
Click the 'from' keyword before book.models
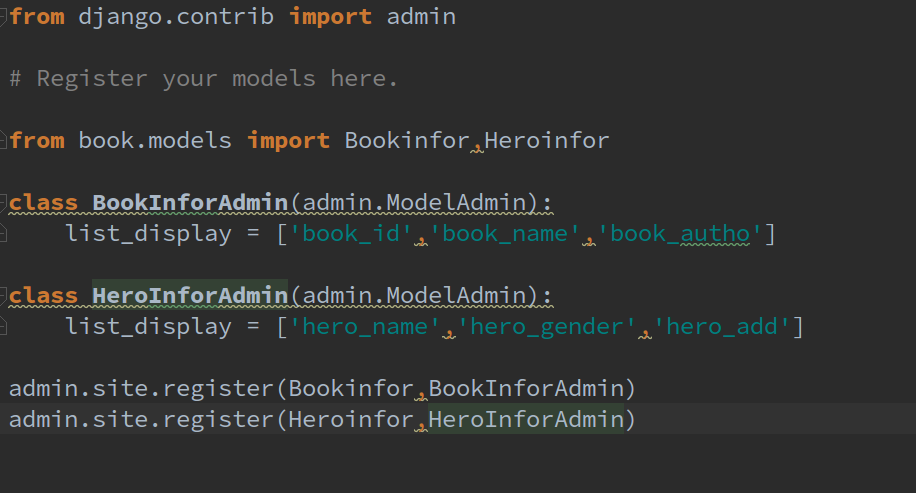[37, 140]
